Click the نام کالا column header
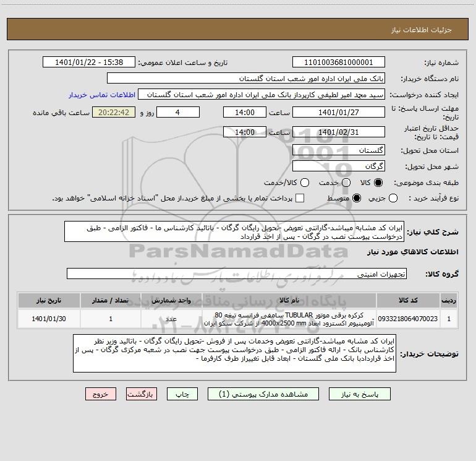The height and width of the screenshot is (461, 476). 289,300
